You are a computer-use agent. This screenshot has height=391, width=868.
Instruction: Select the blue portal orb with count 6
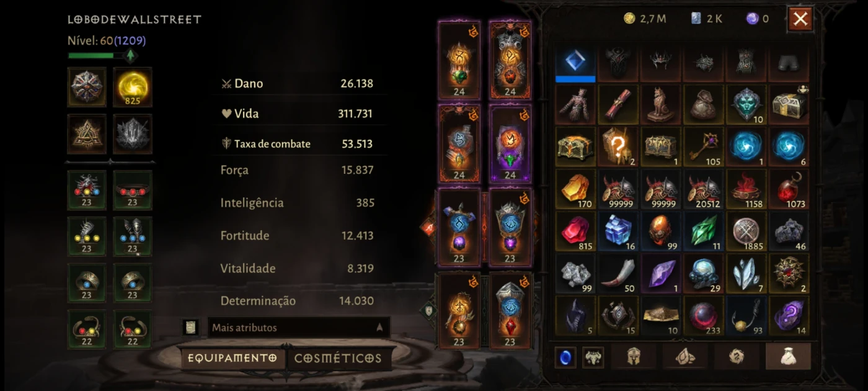(x=789, y=147)
